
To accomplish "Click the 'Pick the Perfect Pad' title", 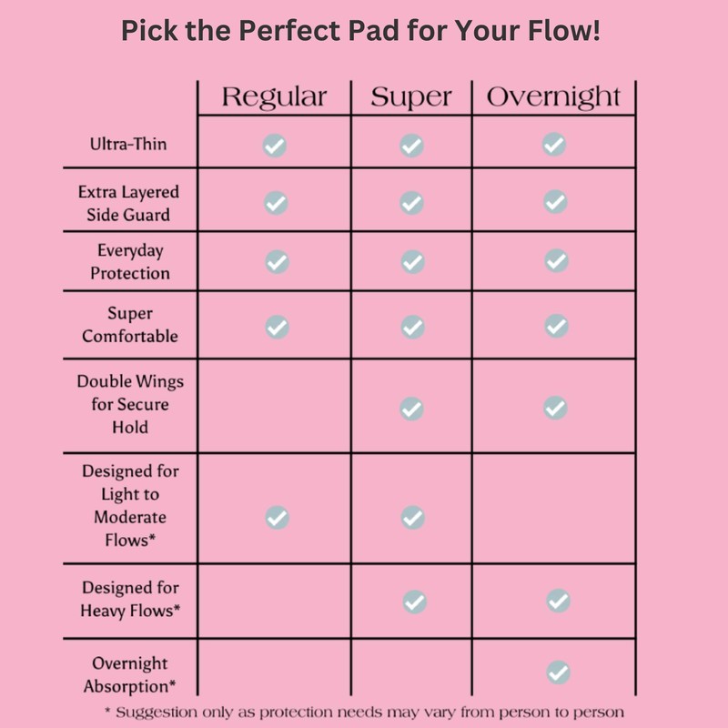I will coord(361,31).
